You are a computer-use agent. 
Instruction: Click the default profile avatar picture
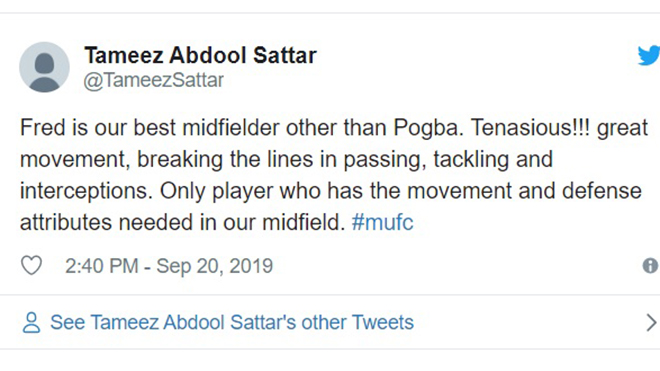point(44,67)
